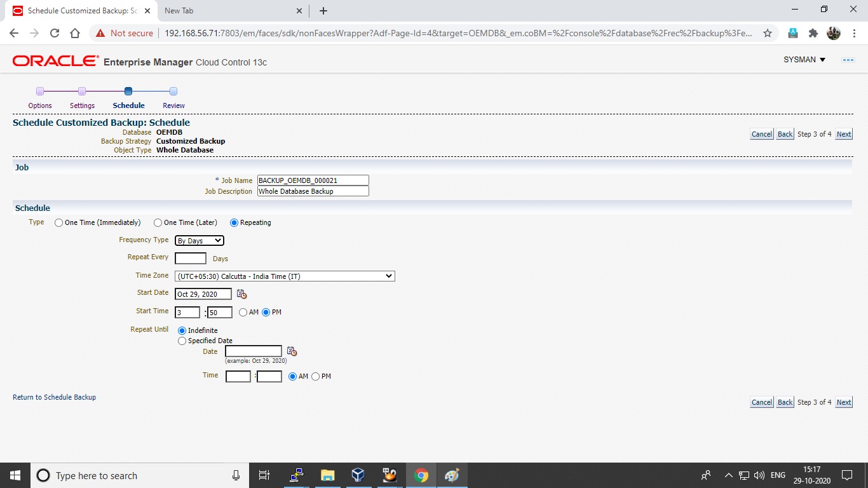Click the Return to Schedule Backup link
868x488 pixels.
pyautogui.click(x=54, y=396)
